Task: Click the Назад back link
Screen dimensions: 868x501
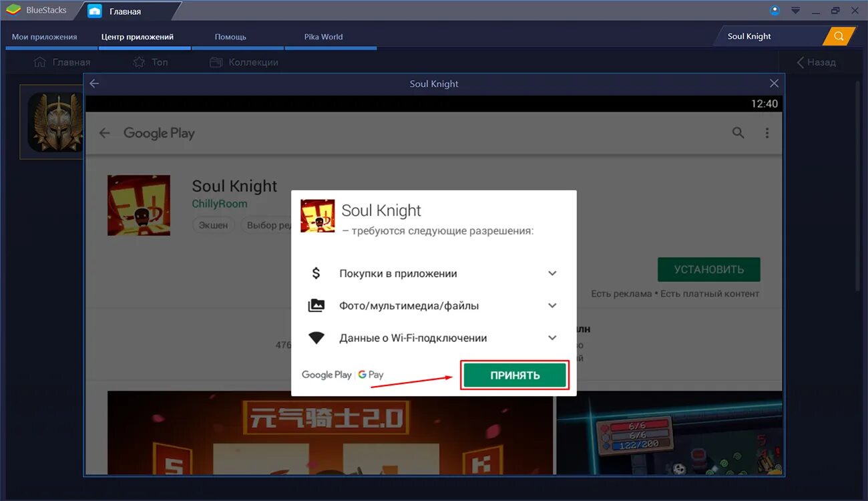Action: pos(816,62)
